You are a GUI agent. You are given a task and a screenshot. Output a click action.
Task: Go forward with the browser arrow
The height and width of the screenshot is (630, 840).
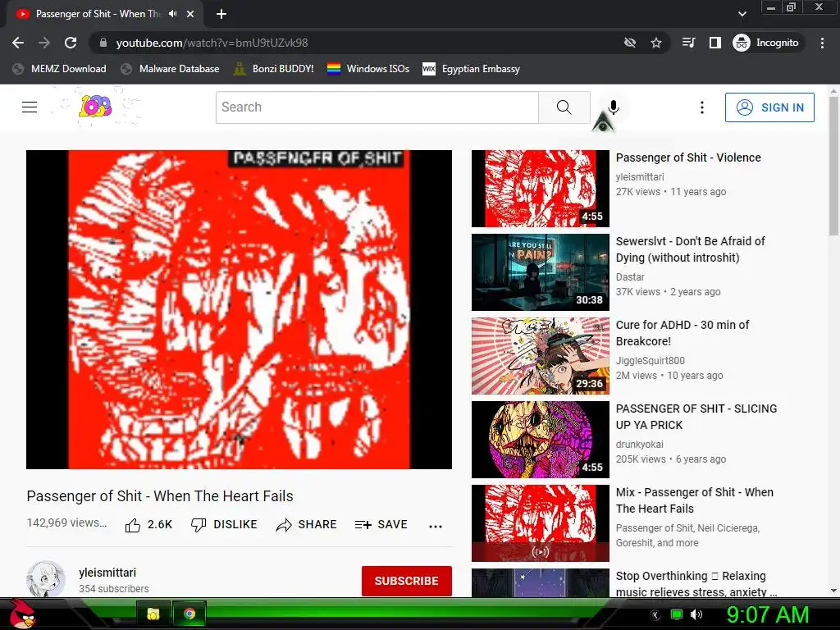pos(44,43)
